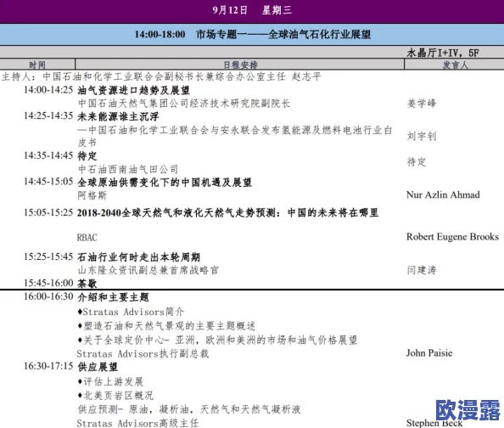Click bullet about 全球定价中心 price outlook

[217, 340]
